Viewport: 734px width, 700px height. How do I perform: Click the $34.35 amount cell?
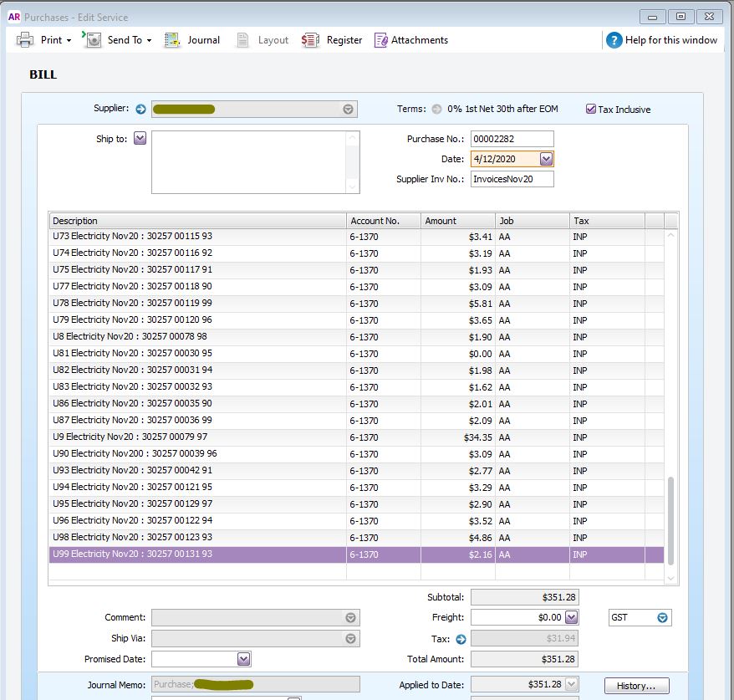[x=458, y=437]
